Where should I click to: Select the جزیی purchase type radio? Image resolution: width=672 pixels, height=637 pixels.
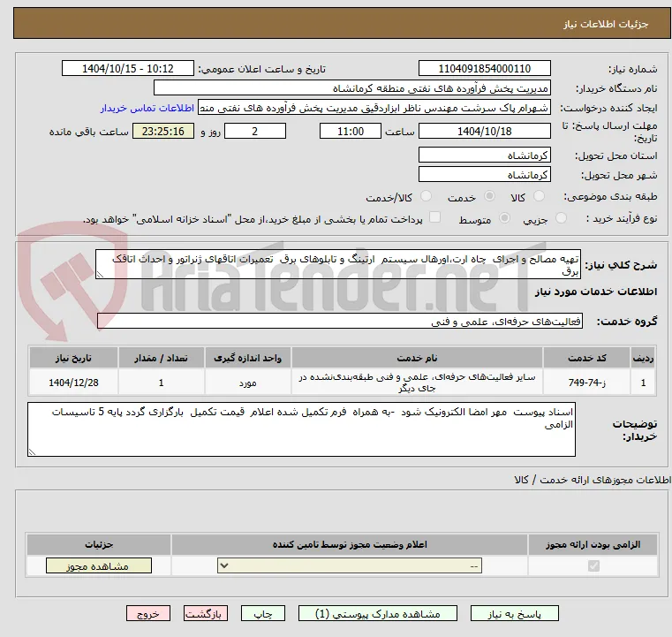coord(561,218)
